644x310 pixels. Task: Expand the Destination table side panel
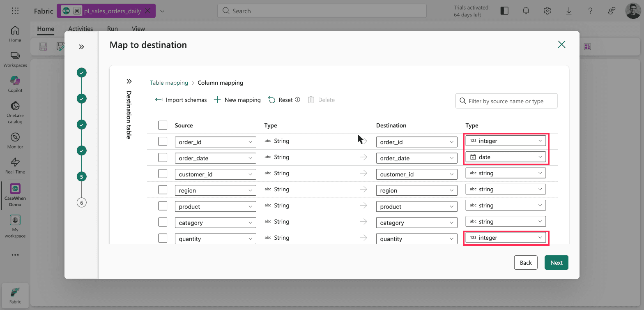[x=129, y=81]
